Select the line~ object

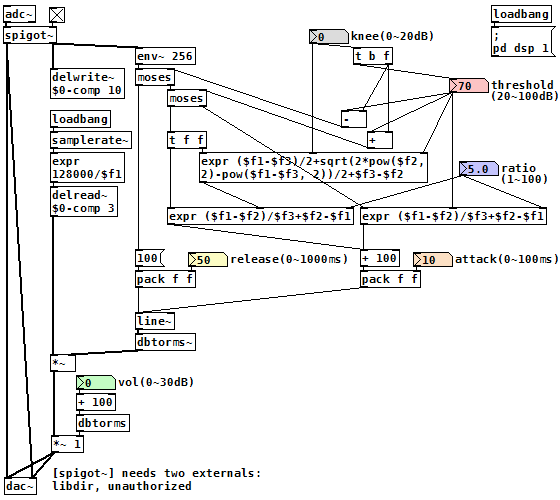(x=155, y=321)
